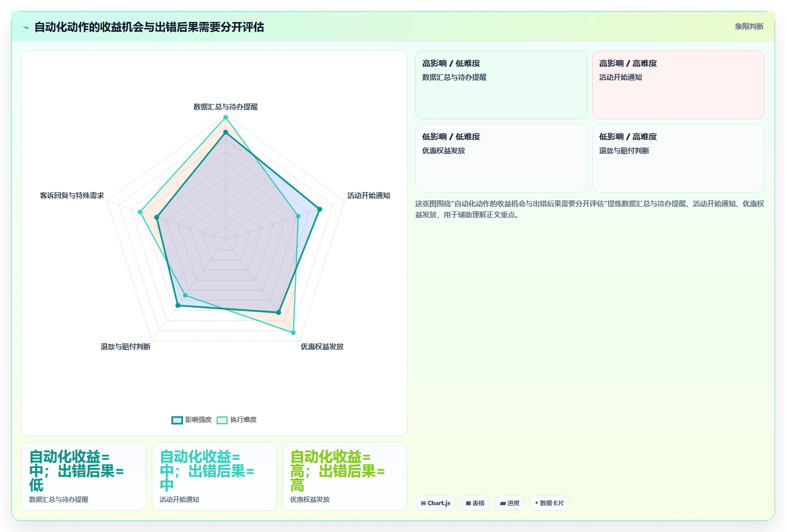Select the Chart.js tag

435,503
